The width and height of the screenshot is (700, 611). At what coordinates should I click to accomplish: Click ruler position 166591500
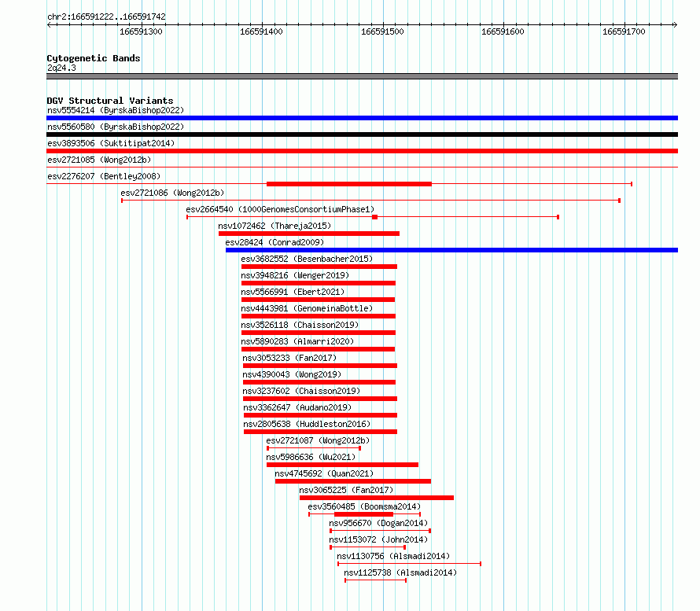coord(382,31)
